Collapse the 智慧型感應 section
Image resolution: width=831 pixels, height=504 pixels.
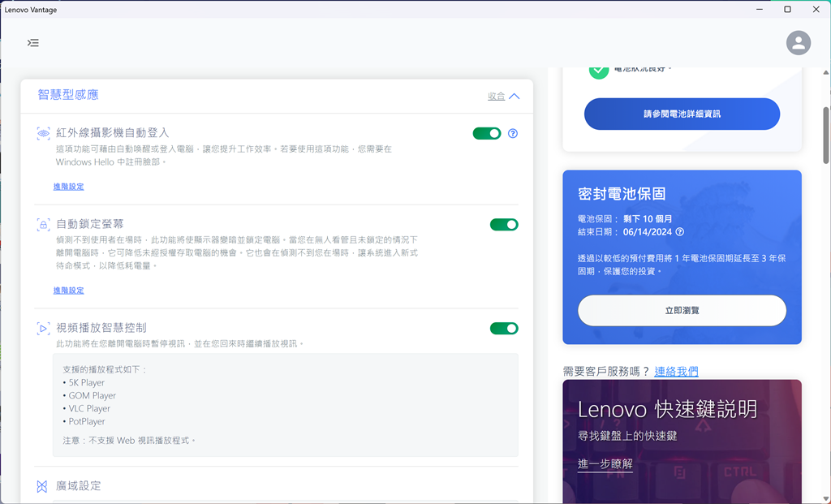(x=503, y=96)
